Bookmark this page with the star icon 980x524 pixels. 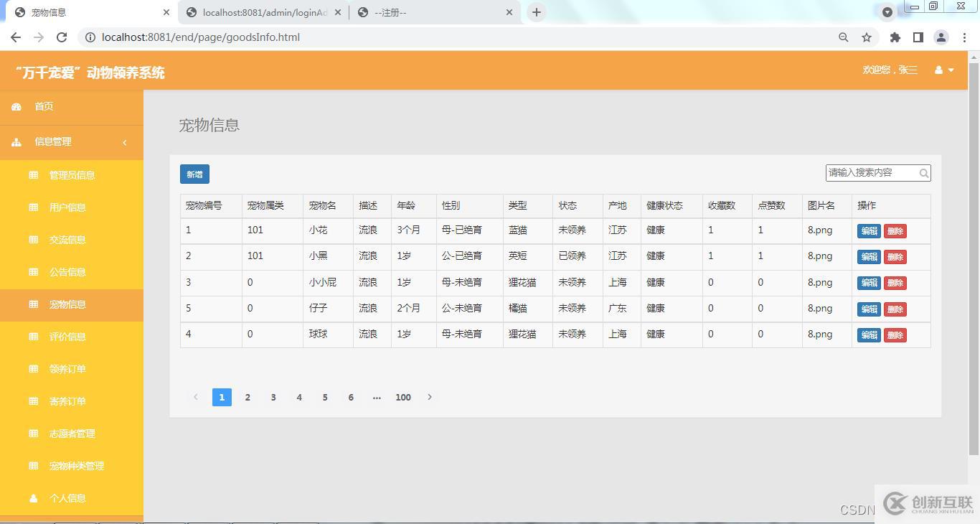pyautogui.click(x=867, y=37)
